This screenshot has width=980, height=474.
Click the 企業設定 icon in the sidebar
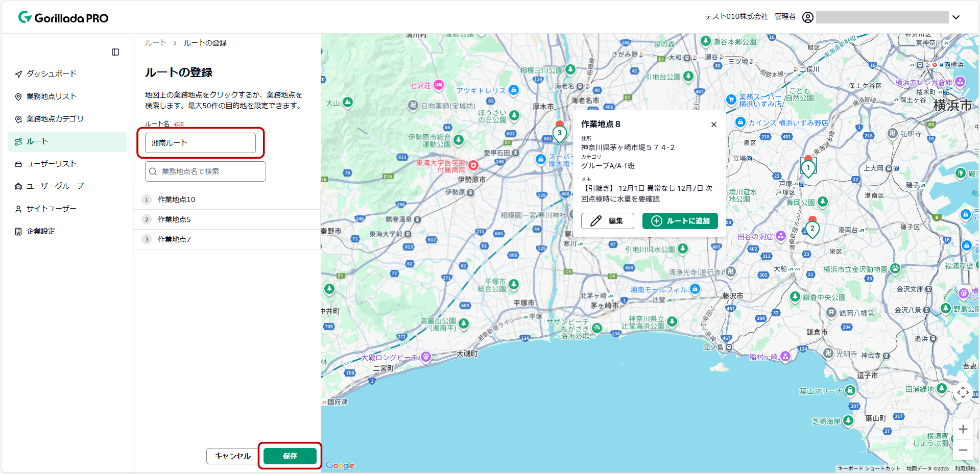click(18, 231)
